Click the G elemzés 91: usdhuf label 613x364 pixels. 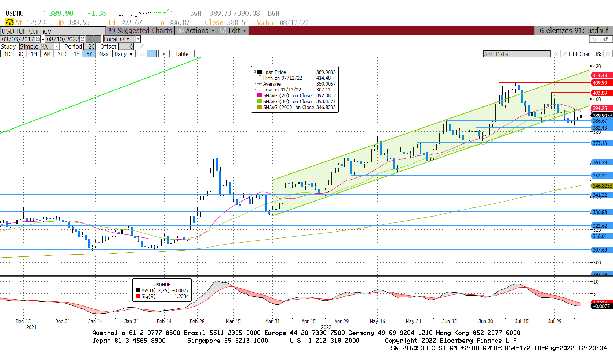573,31
